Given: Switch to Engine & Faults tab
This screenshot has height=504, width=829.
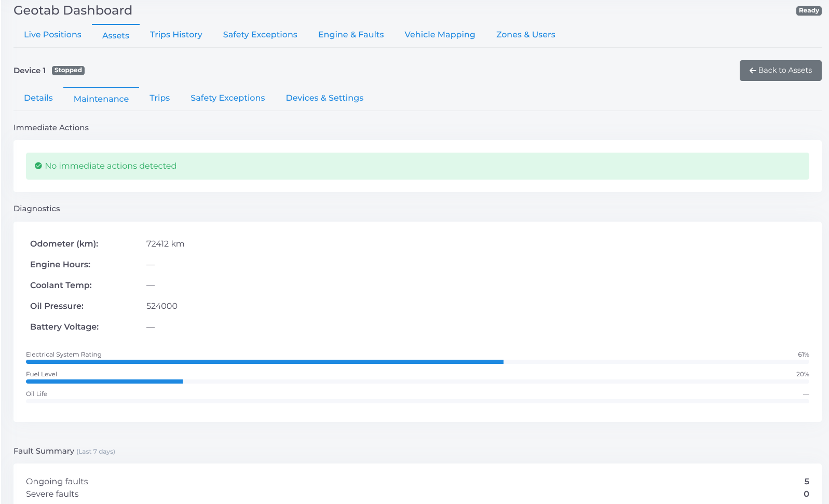Looking at the screenshot, I should pos(351,35).
